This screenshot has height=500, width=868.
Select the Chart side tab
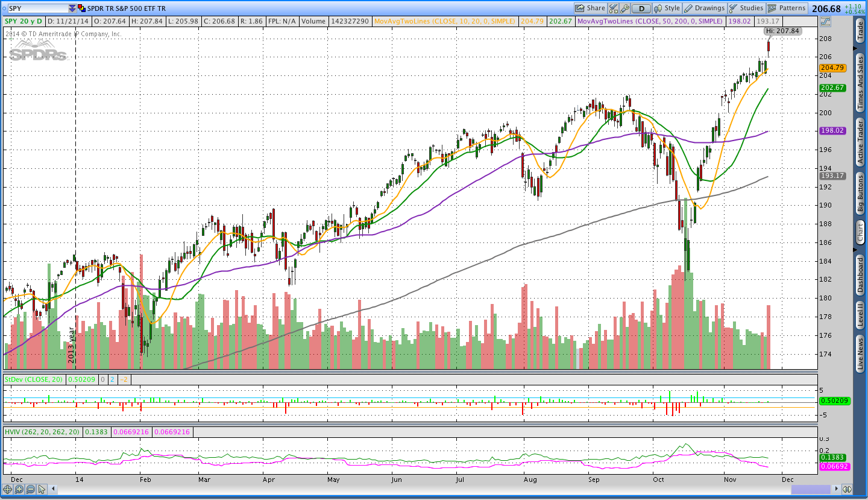click(860, 232)
